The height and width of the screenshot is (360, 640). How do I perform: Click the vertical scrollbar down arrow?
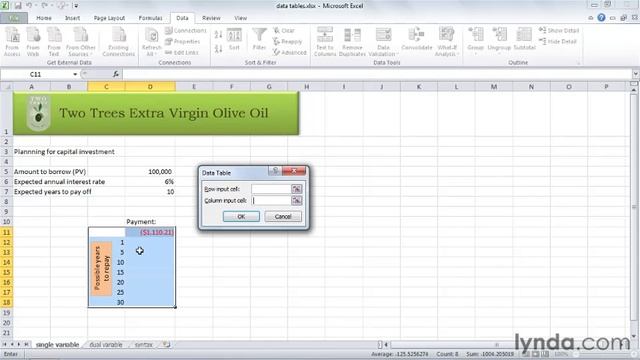[633, 336]
